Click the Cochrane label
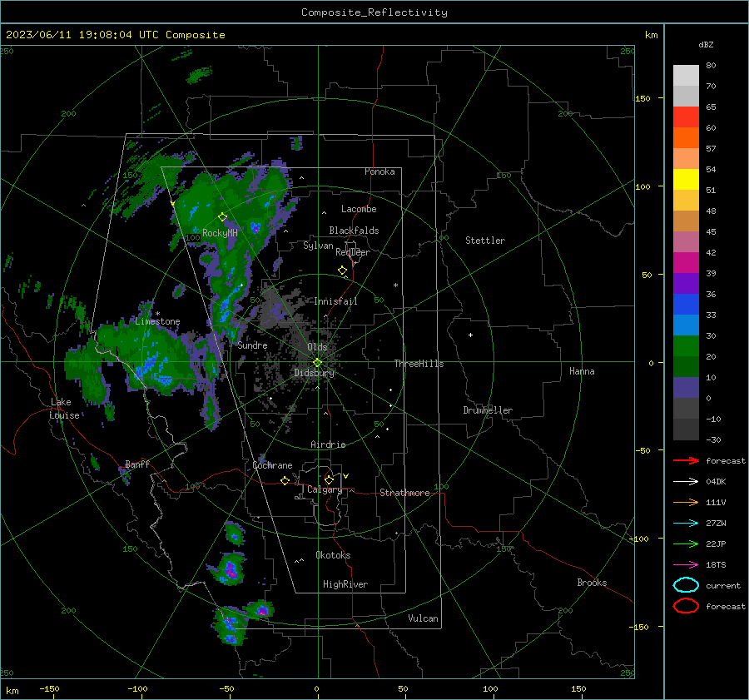Viewport: 749px width, 700px height. pyautogui.click(x=272, y=465)
